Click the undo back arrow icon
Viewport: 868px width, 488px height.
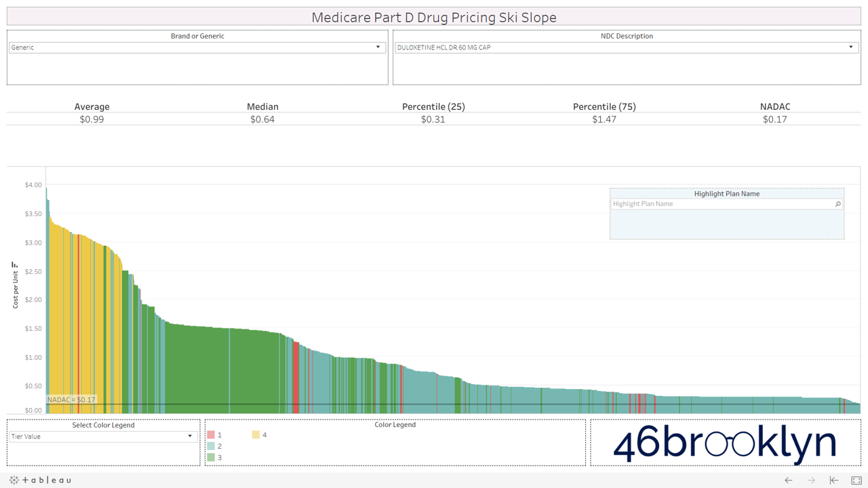click(788, 480)
